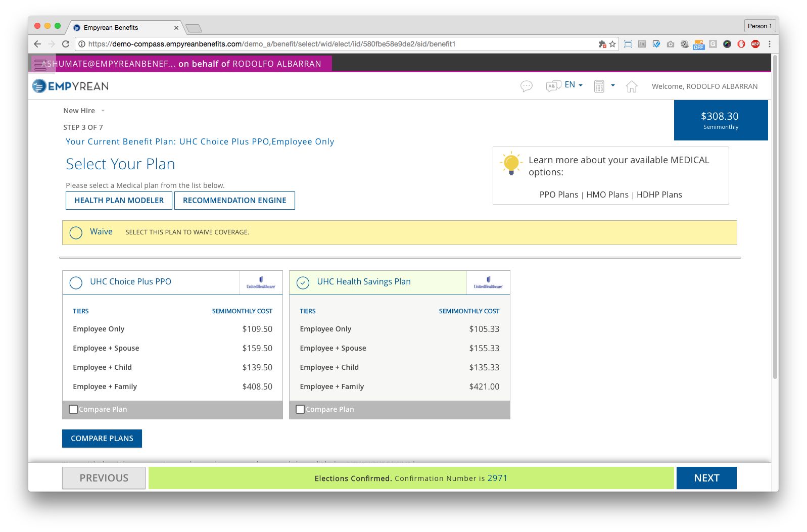Click the blocked plugin puzzle icon
The height and width of the screenshot is (532, 807).
point(602,44)
